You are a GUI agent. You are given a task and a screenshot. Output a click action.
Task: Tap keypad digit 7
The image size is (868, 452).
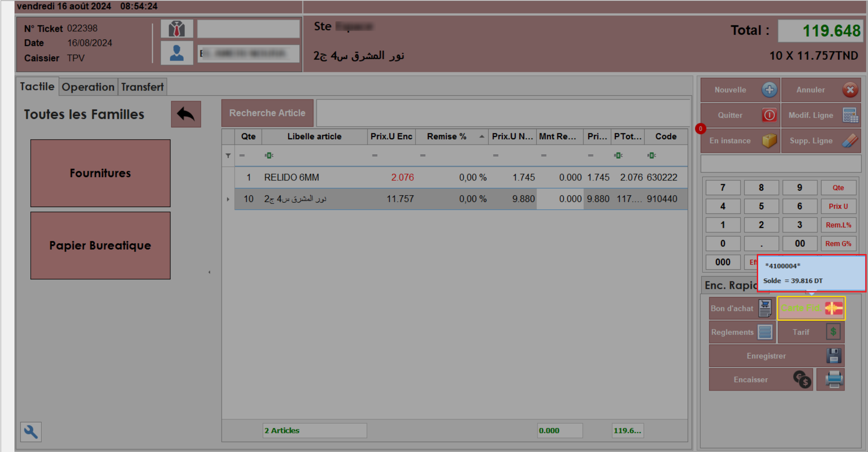(x=723, y=188)
